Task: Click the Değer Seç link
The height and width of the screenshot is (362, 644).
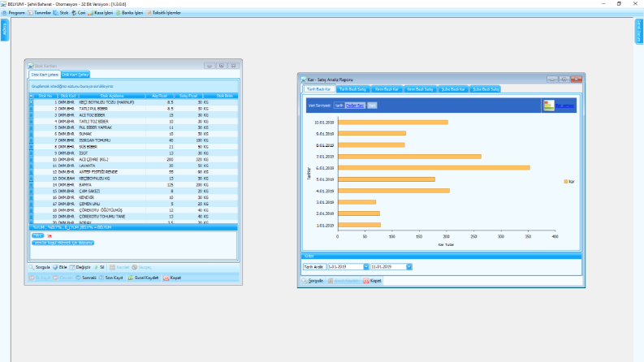Action: (355, 106)
